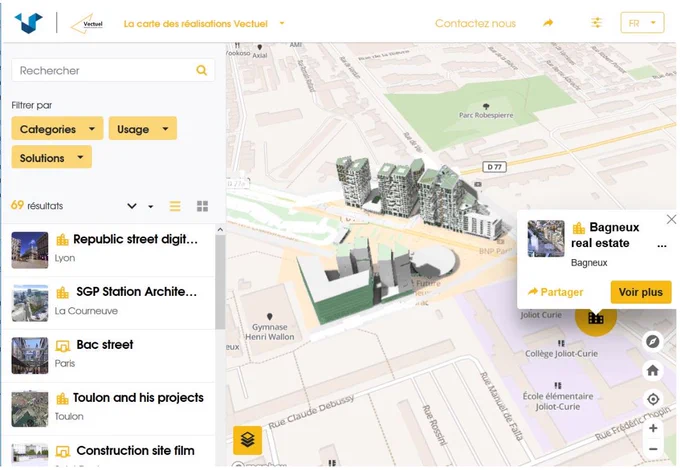The height and width of the screenshot is (470, 680).
Task: Expand the Solutions filter dropdown
Action: 52,157
